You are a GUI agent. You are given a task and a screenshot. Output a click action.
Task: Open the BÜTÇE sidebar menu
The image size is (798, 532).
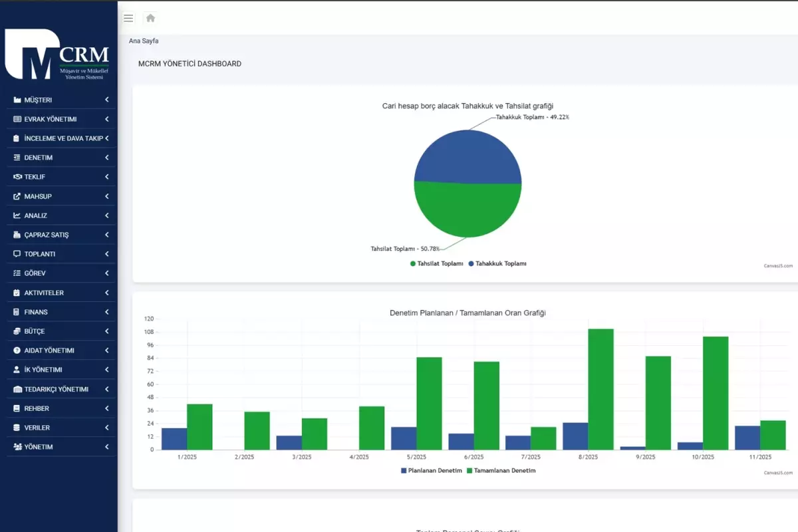click(x=35, y=331)
